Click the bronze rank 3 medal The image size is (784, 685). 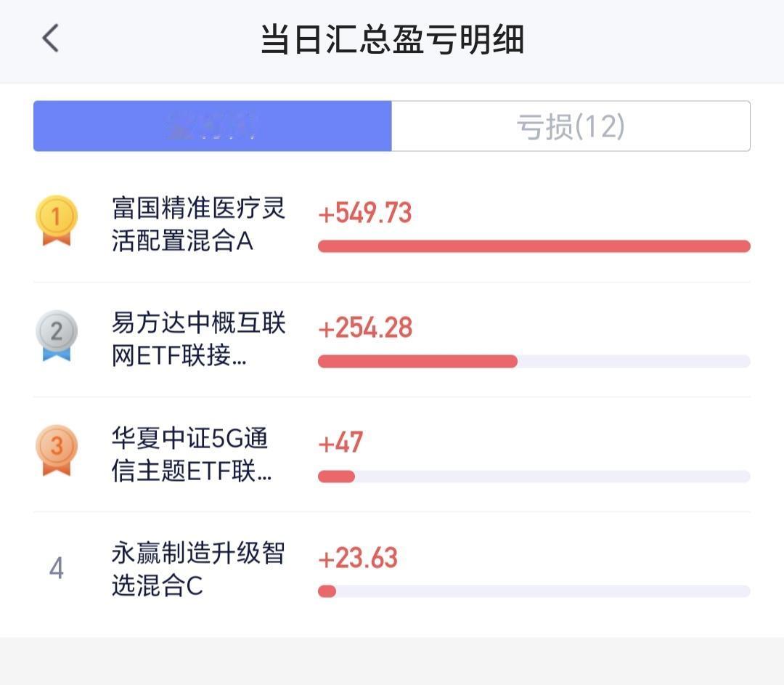point(57,450)
